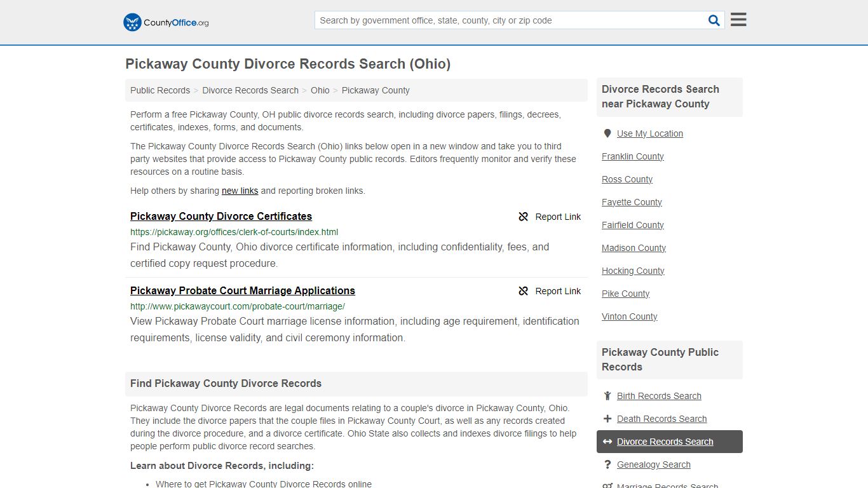Open Franklin County divorce records
This screenshot has width=868, height=488.
coord(633,156)
